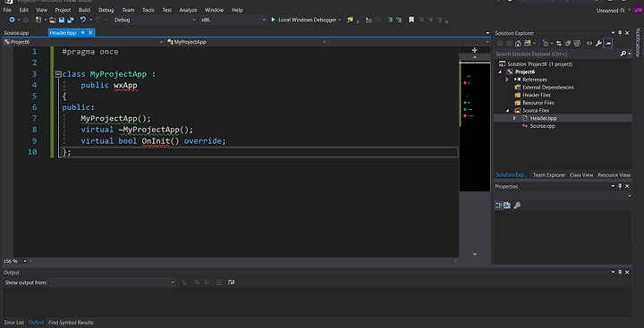
Task: Click the bookmark toolbar icon
Action: tap(411, 20)
